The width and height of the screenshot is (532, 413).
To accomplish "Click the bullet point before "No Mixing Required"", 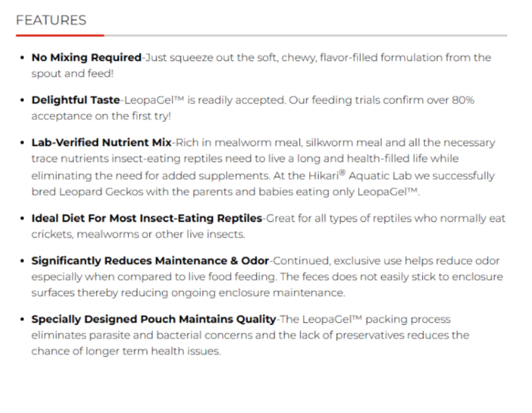I will coord(23,58).
